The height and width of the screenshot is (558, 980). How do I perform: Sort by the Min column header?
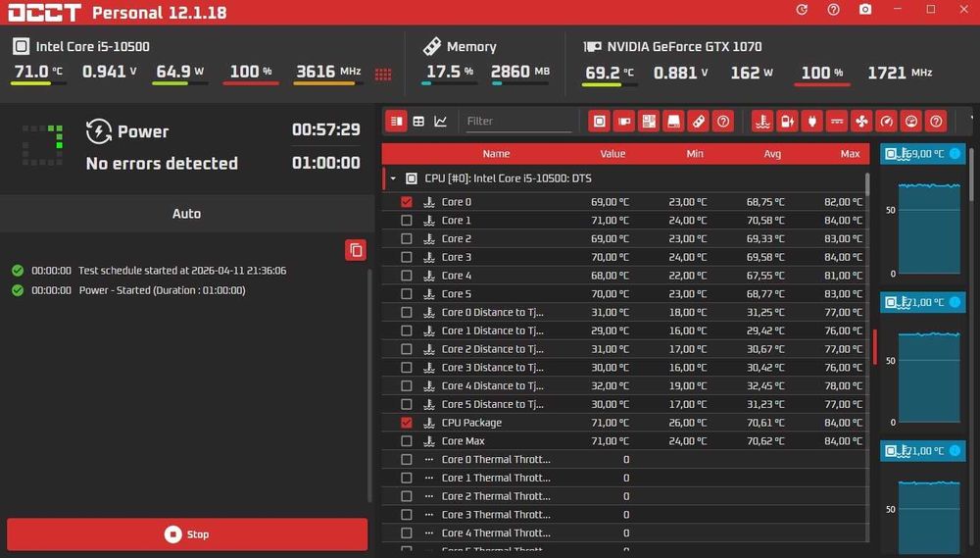[x=695, y=154]
